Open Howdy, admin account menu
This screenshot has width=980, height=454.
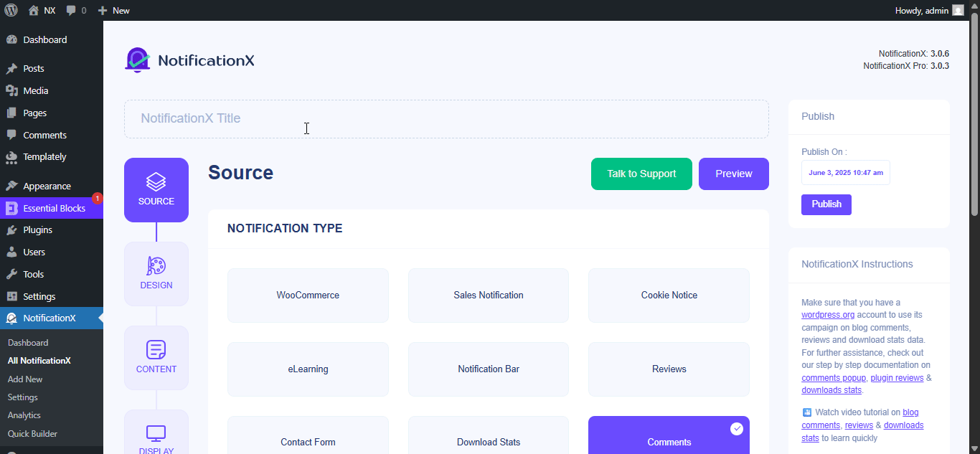(930, 11)
